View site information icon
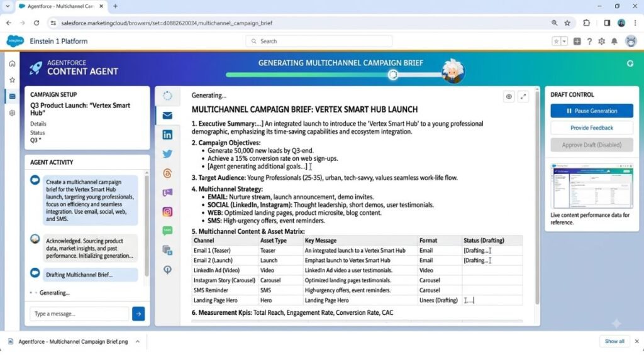 [x=53, y=23]
